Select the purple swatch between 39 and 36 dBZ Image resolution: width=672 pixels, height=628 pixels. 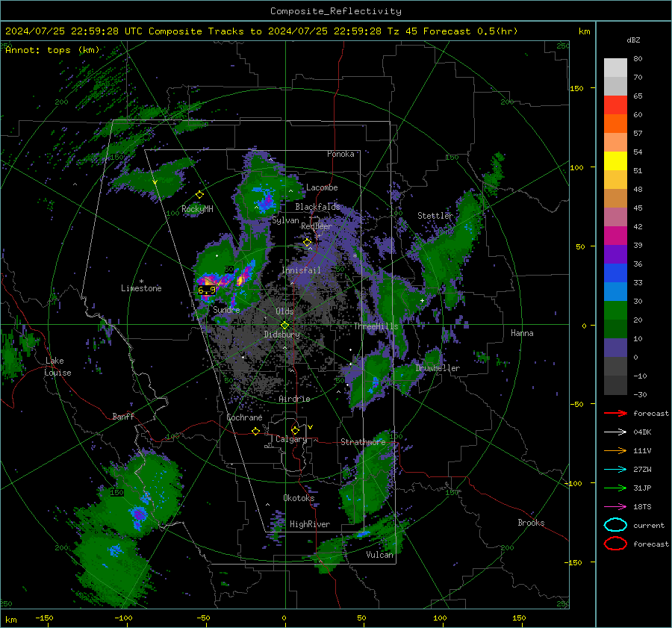tap(615, 255)
